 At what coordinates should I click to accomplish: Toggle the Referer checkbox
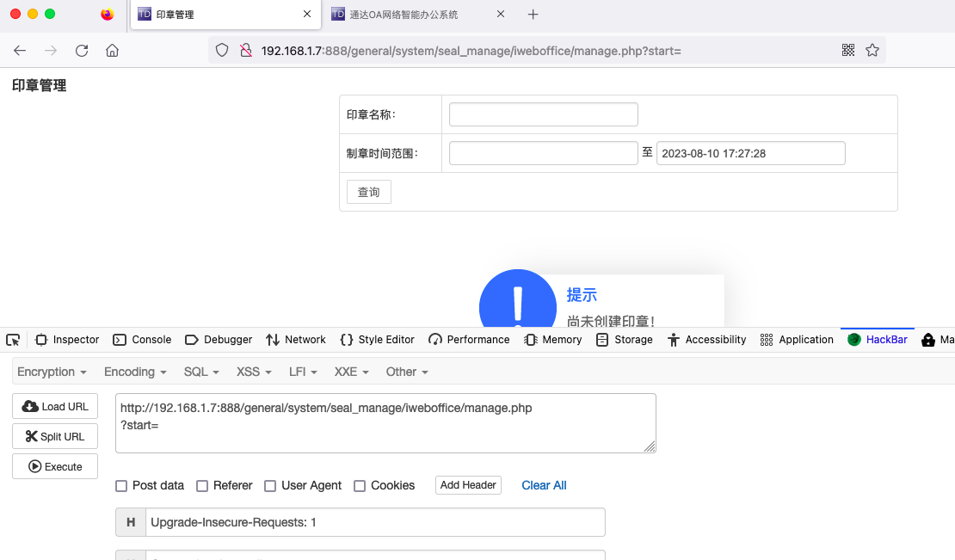(x=202, y=486)
